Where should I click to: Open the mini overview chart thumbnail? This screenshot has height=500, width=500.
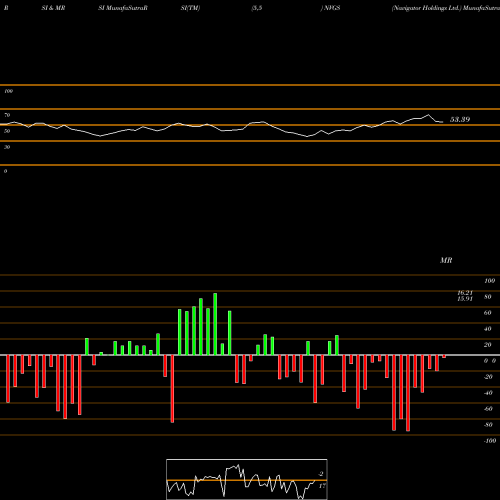(247, 479)
